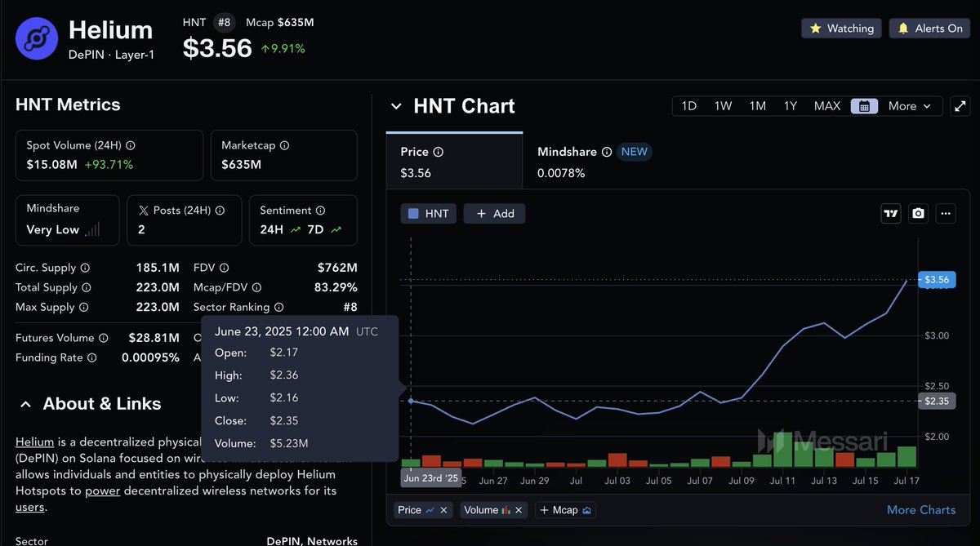The image size is (980, 546).
Task: Open the chart three-dot options menu
Action: click(946, 213)
